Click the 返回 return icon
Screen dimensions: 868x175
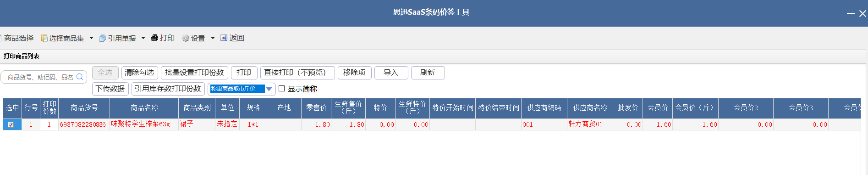click(x=224, y=38)
